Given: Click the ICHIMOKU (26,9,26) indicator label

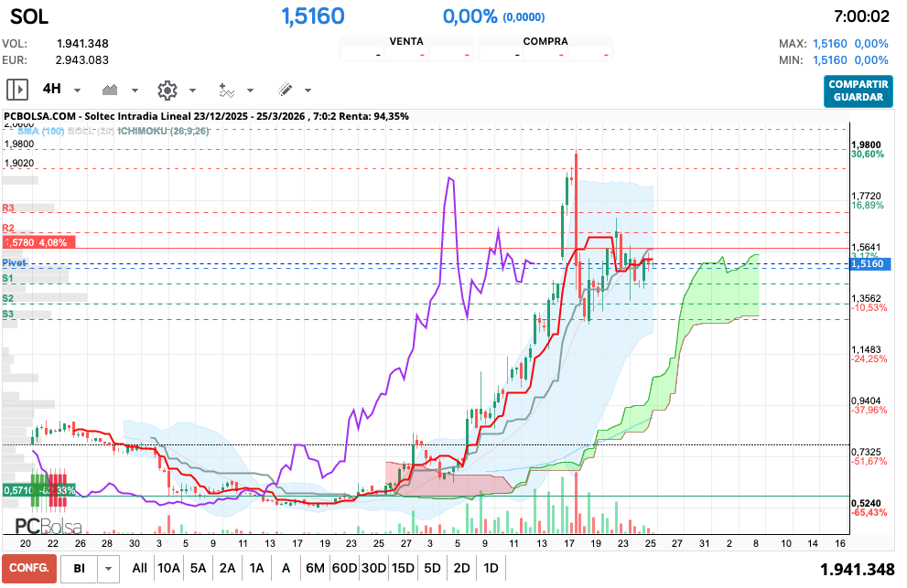Looking at the screenshot, I should 163,132.
